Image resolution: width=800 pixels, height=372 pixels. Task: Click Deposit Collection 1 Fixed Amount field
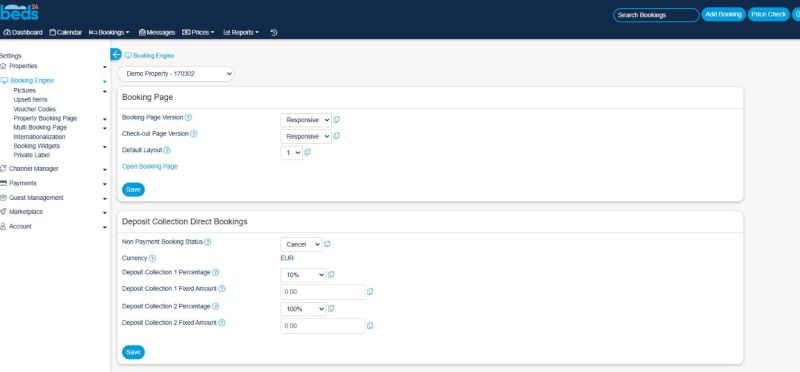(x=323, y=292)
